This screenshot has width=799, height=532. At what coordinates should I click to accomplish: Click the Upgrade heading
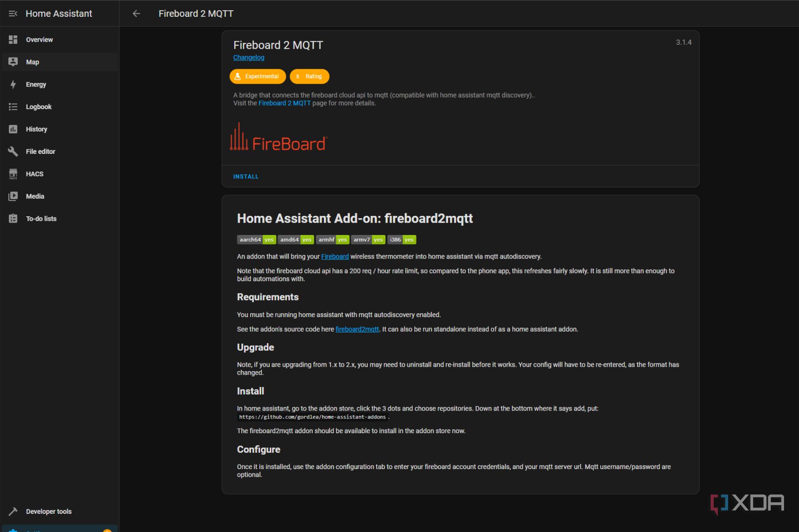(x=256, y=348)
